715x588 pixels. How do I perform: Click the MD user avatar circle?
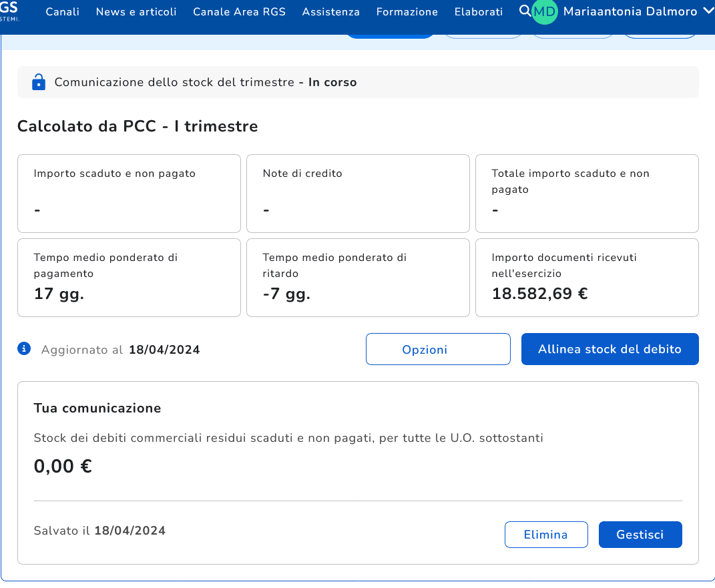tap(544, 12)
